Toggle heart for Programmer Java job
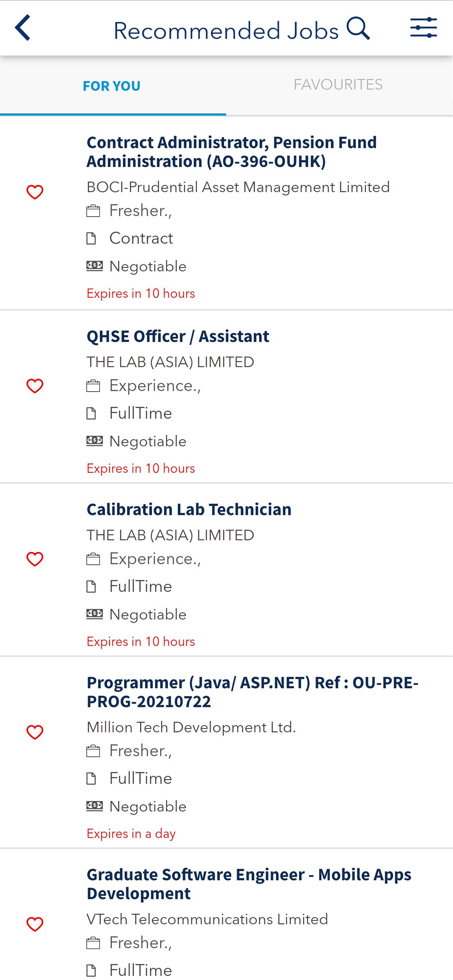 pos(35,732)
